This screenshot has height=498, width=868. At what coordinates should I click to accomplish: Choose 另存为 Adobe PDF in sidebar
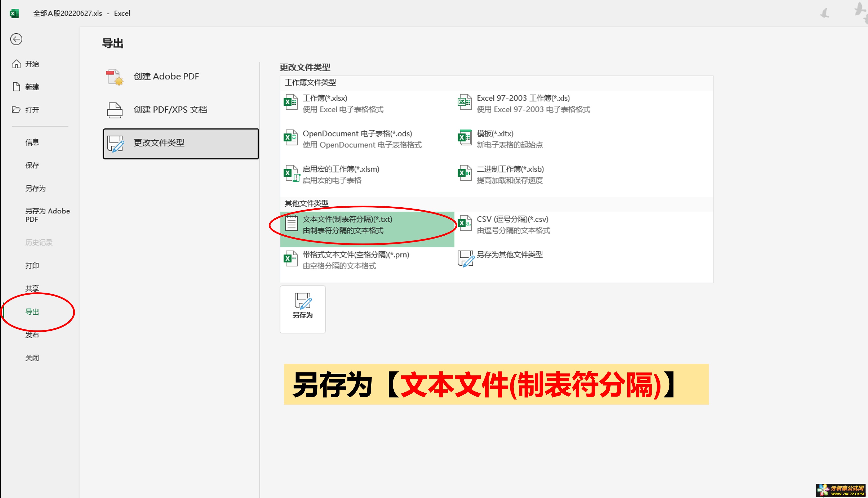tap(47, 215)
